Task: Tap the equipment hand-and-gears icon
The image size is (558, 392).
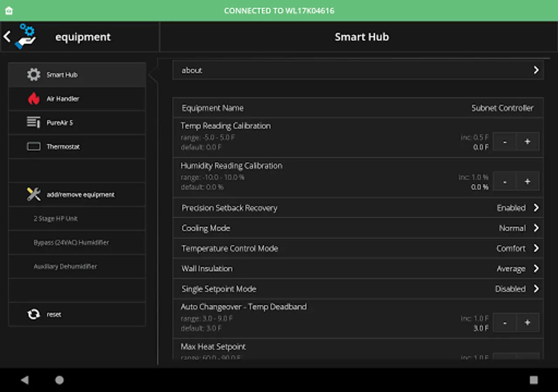Action: (25, 37)
